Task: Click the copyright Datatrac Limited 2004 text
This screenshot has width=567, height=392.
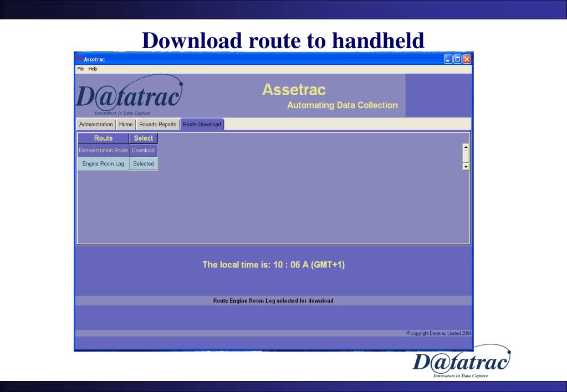Action: click(439, 333)
